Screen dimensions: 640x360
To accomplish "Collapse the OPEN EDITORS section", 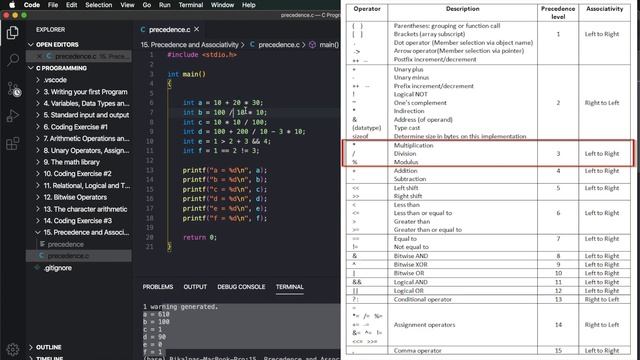I will (57, 44).
